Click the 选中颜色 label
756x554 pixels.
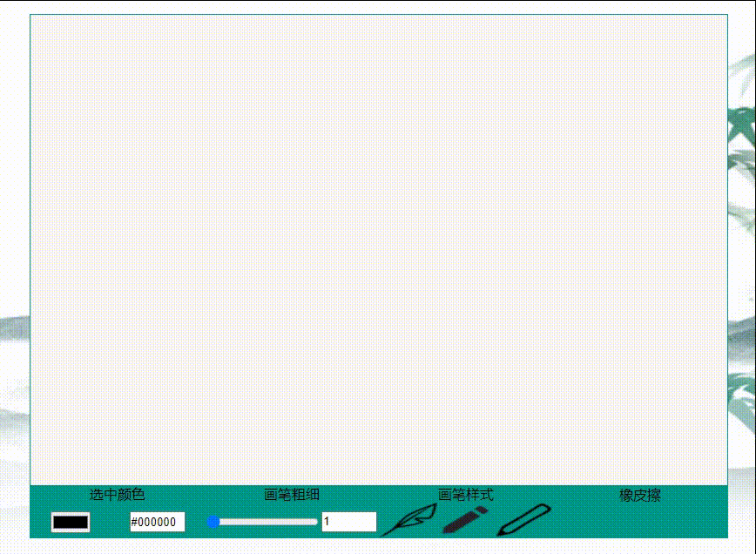click(x=118, y=494)
